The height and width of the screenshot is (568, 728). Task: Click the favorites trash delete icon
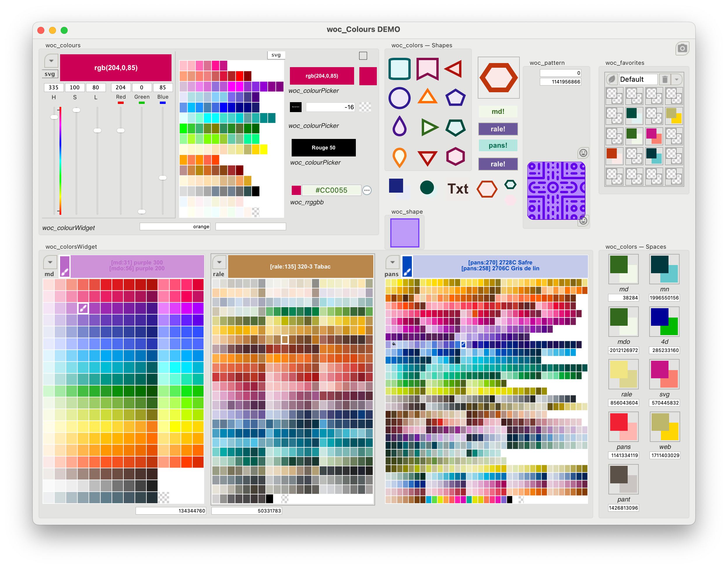tap(664, 79)
